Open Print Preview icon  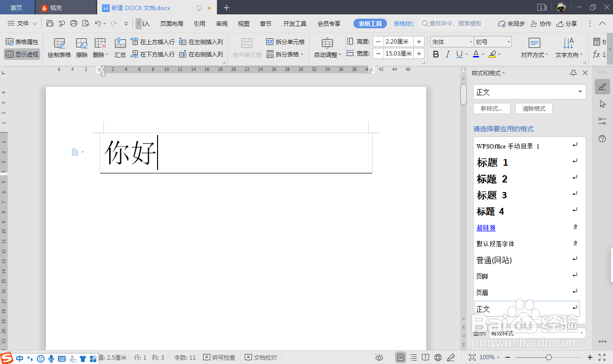(86, 23)
